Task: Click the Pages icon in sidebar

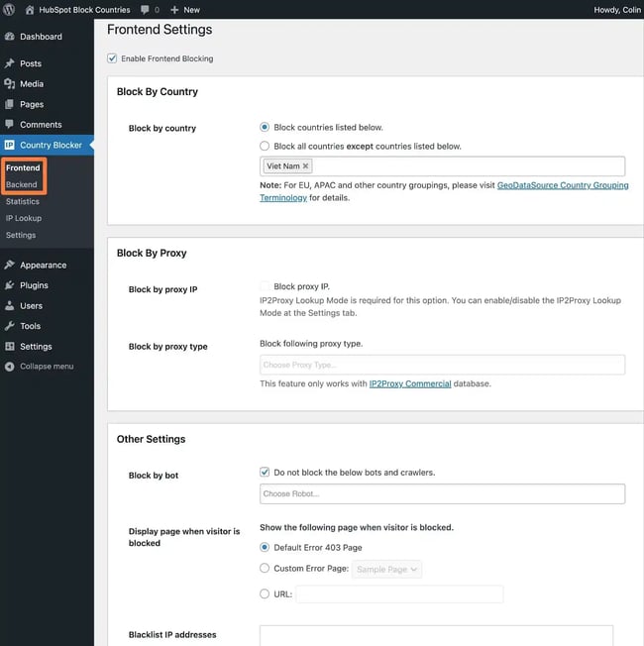Action: coord(10,104)
